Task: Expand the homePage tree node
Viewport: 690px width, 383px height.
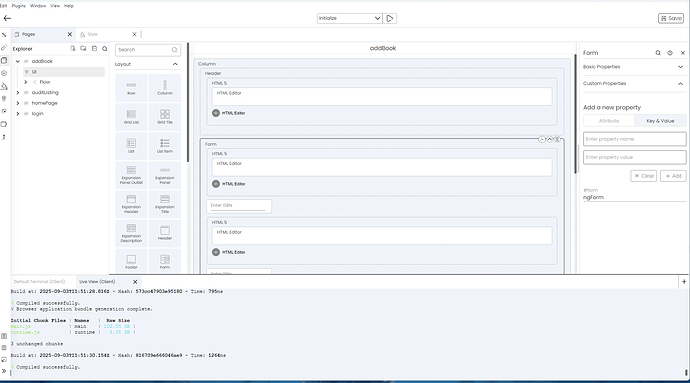Action: [x=18, y=103]
